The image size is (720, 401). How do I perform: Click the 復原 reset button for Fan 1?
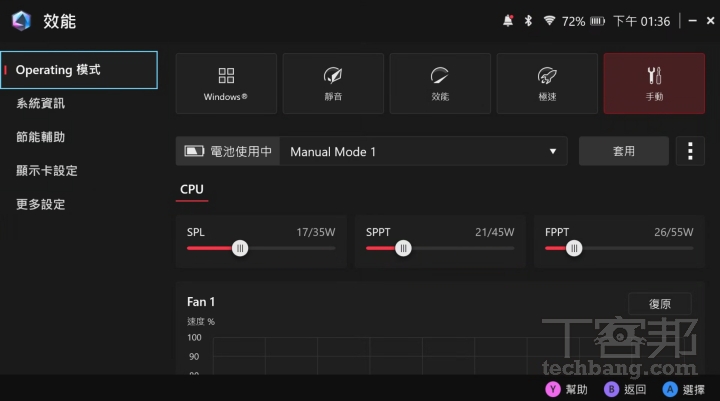coord(659,304)
